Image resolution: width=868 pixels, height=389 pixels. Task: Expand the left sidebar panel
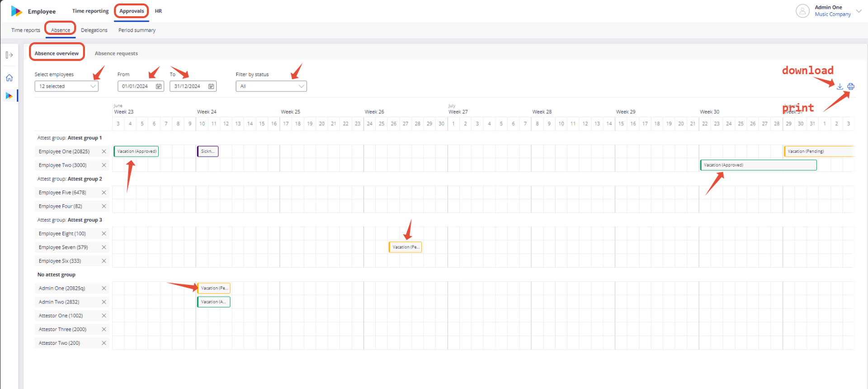tap(9, 55)
